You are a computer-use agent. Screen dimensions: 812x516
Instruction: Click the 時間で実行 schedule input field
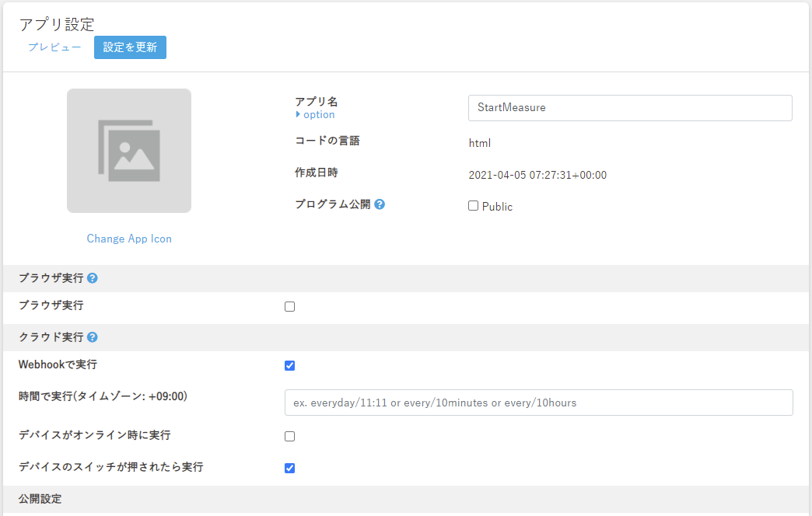(538, 403)
